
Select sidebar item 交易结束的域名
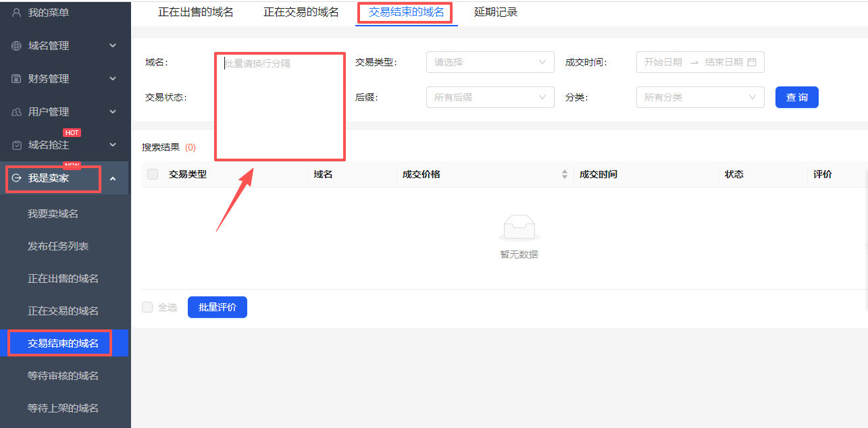63,343
